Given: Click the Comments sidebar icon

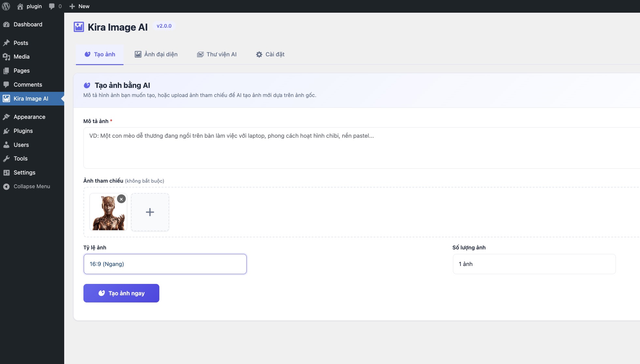Looking at the screenshot, I should tap(6, 85).
